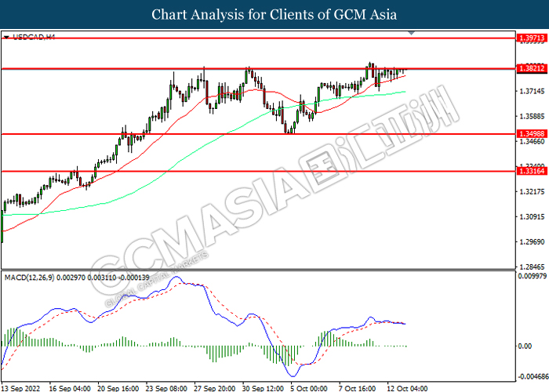Image resolution: width=549 pixels, height=392 pixels.
Task: Click the 27 Sep 20:00 time label
Action: (215, 388)
